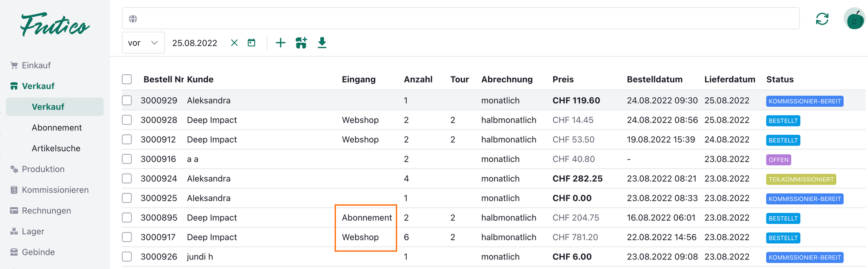Click the TEILKOMMISSIONIERT status badge
Viewport: 868px width, 269px height.
click(x=801, y=179)
